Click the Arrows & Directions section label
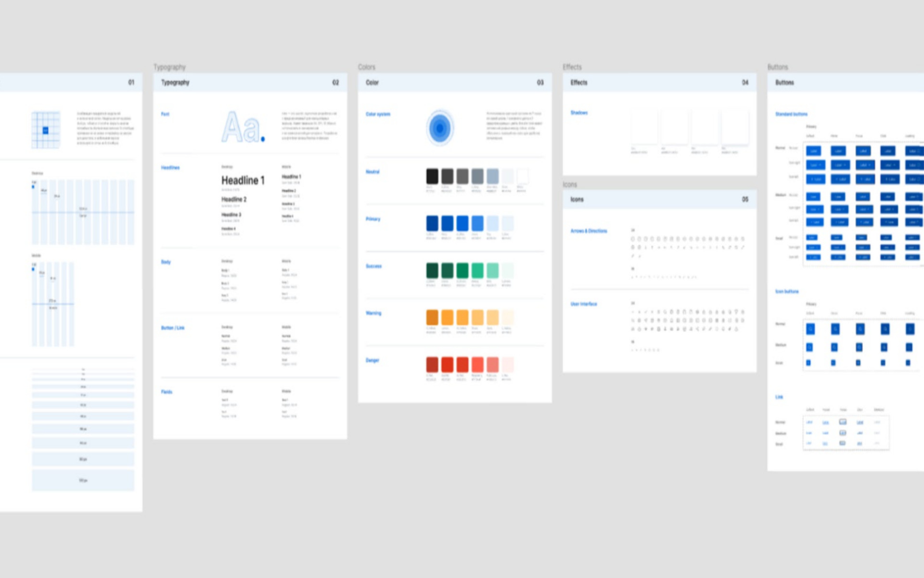The width and height of the screenshot is (924, 578). pos(589,231)
